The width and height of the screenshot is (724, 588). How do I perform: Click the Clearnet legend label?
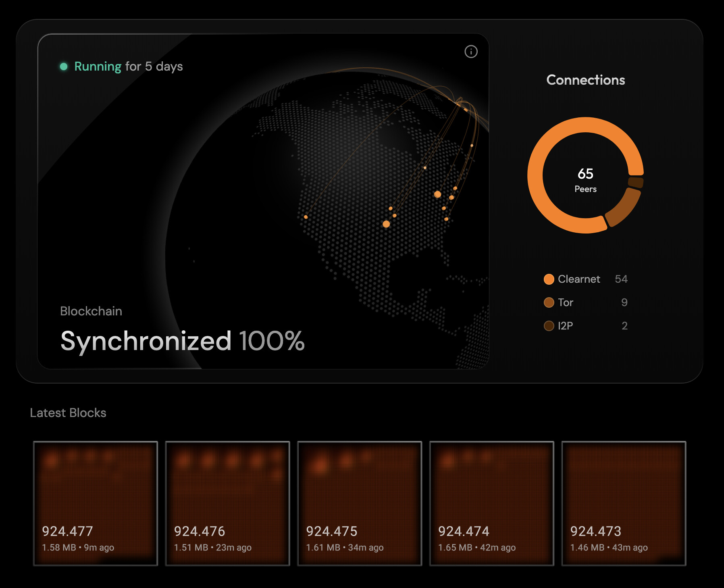click(x=579, y=279)
